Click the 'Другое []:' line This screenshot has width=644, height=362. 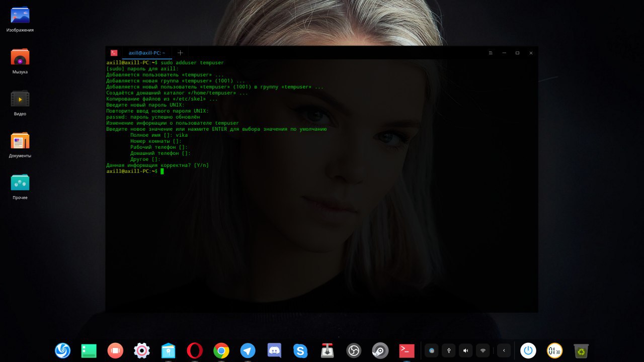145,159
